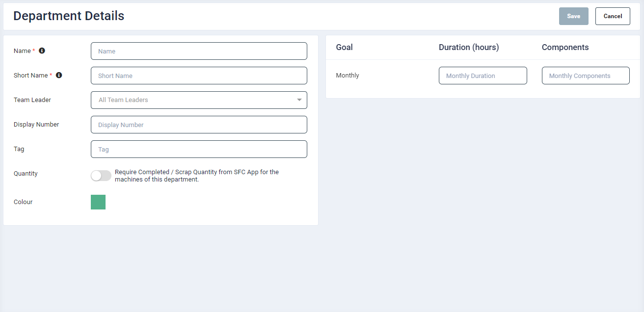Click the Goal column header
This screenshot has height=312, width=644.
344,48
